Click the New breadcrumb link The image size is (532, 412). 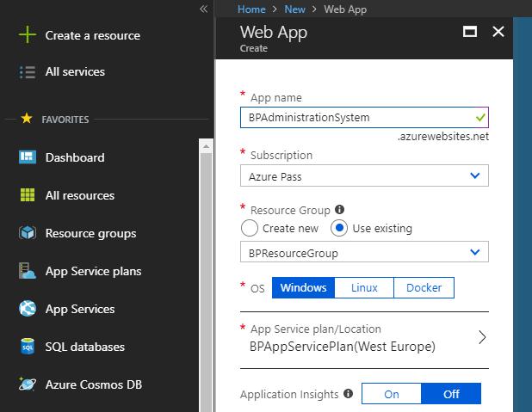point(295,9)
